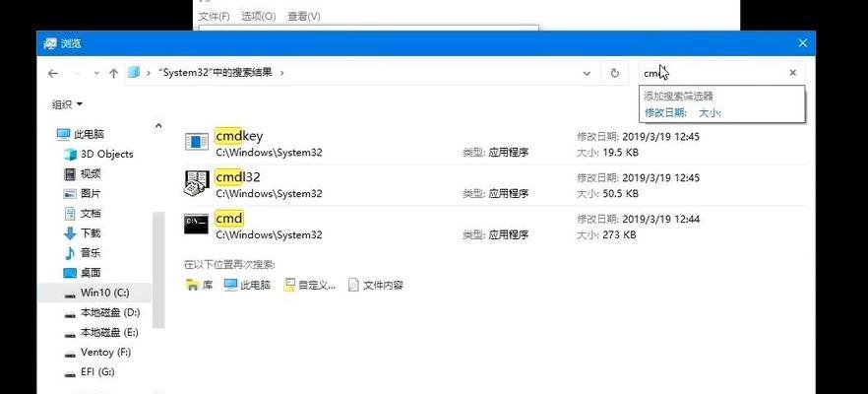Open 桌面 folder in sidebar
Screen dimensions: 868x394
[x=83, y=273]
